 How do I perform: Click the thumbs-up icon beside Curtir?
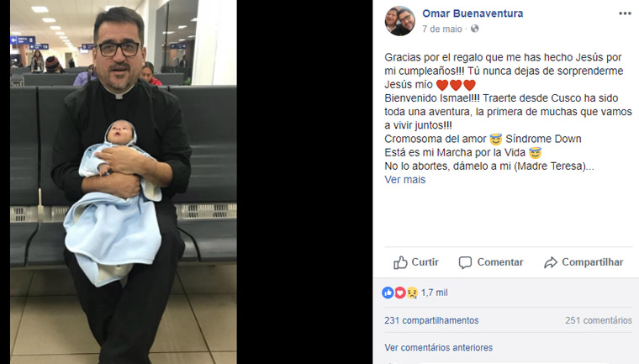click(x=400, y=262)
